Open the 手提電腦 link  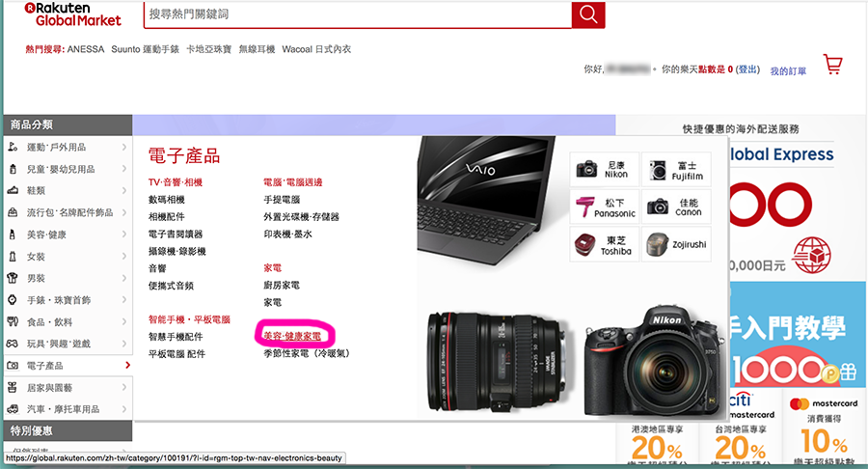pyautogui.click(x=282, y=199)
